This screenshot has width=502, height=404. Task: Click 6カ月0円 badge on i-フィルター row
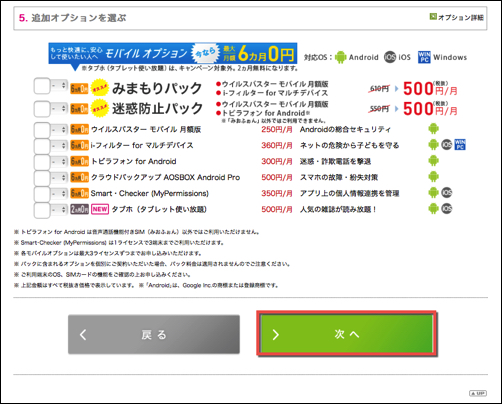(x=79, y=145)
